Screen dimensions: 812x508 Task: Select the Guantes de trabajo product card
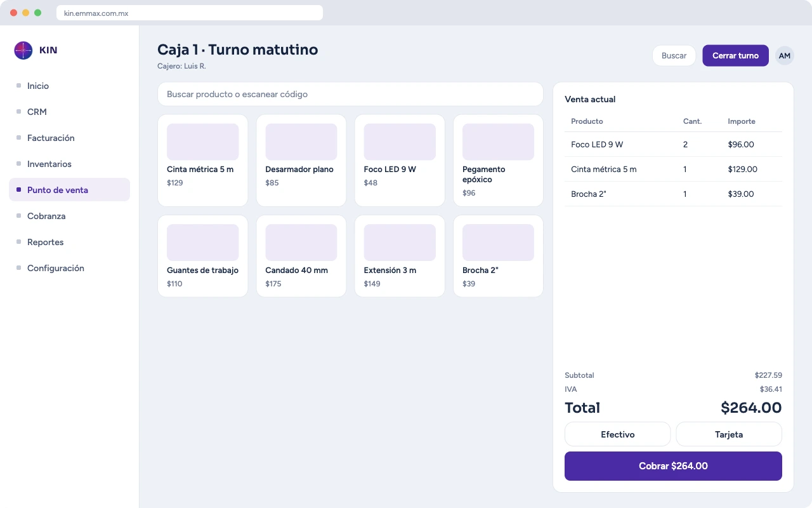pyautogui.click(x=202, y=256)
